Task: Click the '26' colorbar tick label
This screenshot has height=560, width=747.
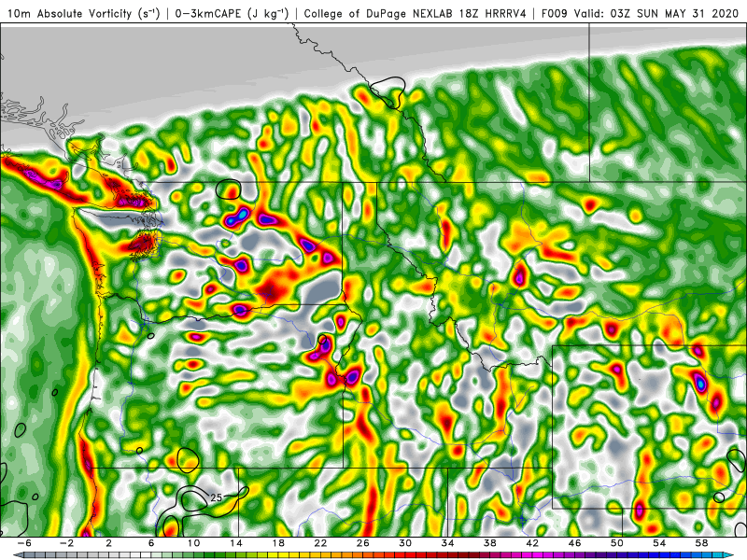Action: (x=363, y=543)
